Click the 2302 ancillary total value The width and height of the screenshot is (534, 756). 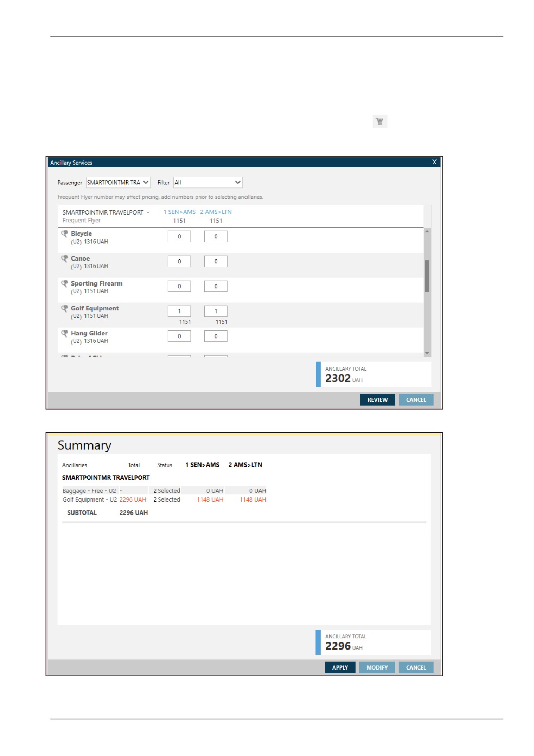pyautogui.click(x=338, y=378)
